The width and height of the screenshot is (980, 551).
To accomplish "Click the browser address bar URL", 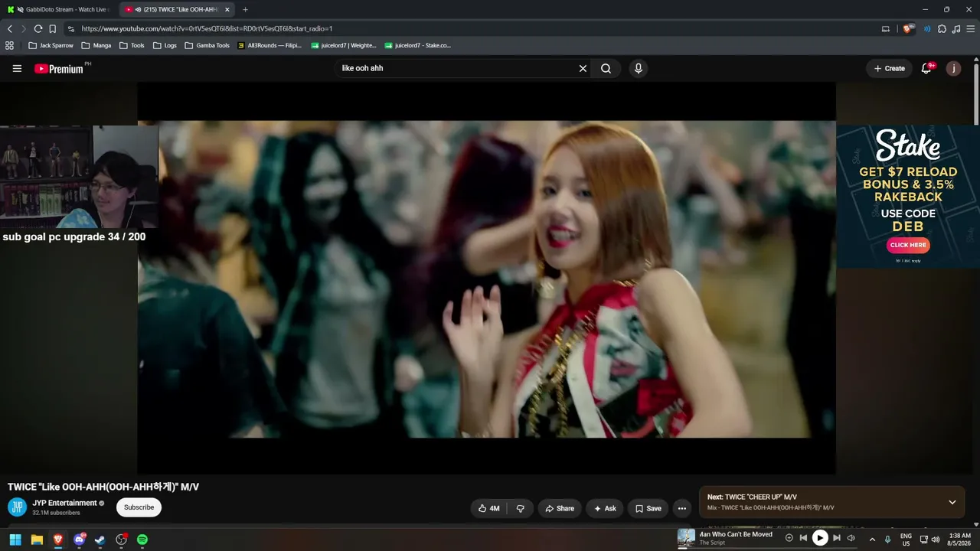I will tap(207, 28).
